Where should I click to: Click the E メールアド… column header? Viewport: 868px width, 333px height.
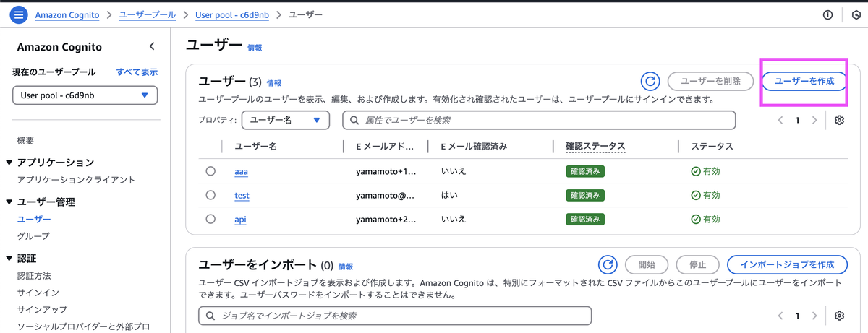pos(386,147)
